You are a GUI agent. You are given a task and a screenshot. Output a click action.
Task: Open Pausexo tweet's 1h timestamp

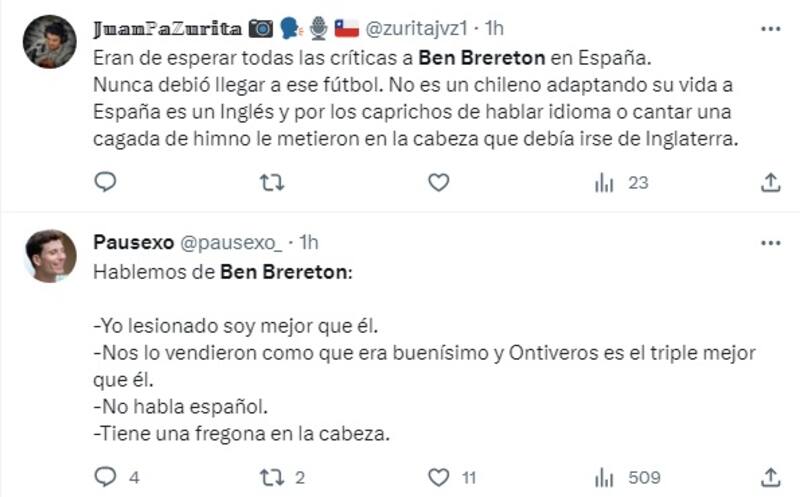click(x=309, y=242)
